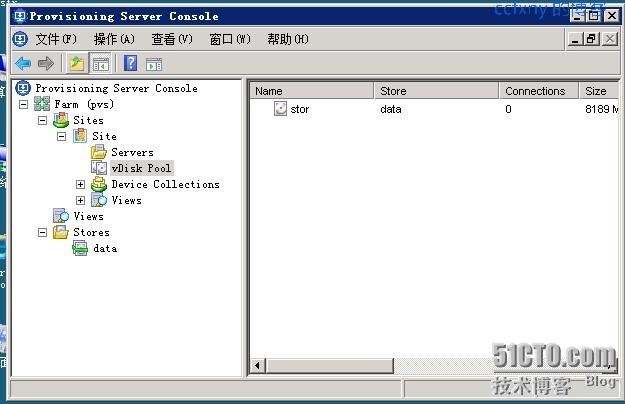This screenshot has height=404, width=625.
Task: Open the 查看(V) menu
Action: click(172, 39)
